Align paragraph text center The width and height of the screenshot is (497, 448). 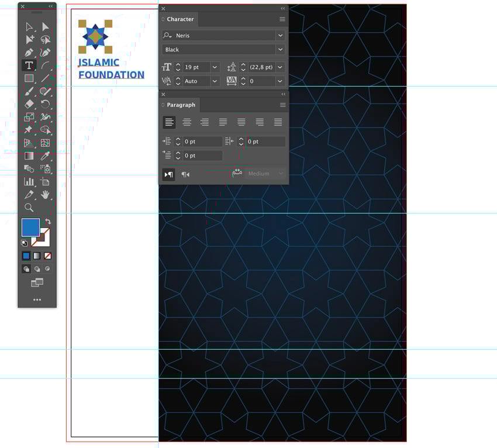187,122
